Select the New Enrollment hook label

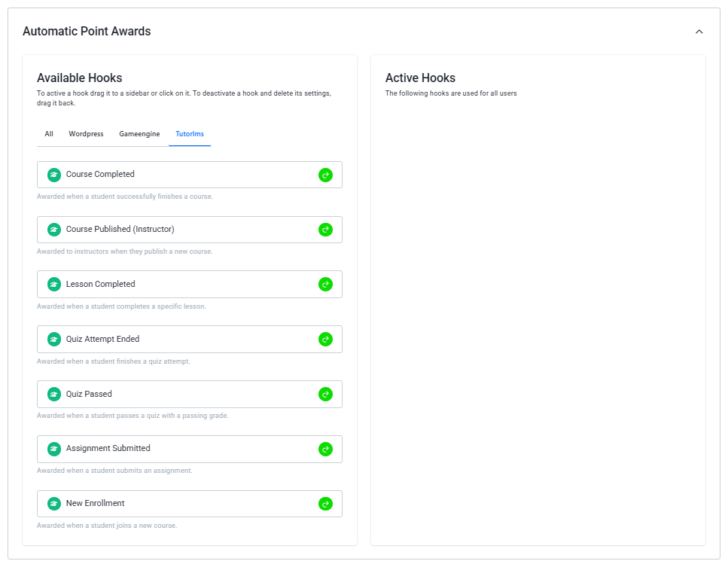pyautogui.click(x=95, y=503)
